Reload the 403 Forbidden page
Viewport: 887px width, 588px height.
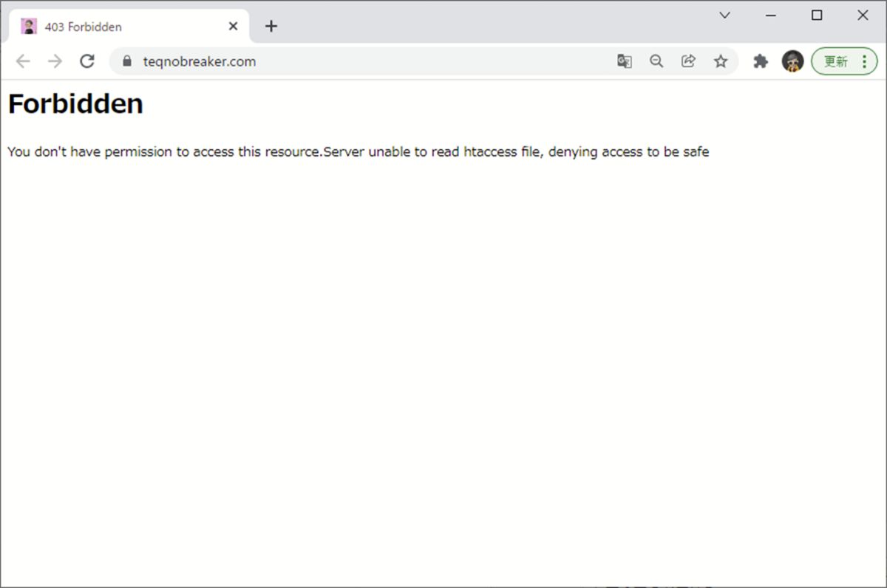[x=87, y=61]
